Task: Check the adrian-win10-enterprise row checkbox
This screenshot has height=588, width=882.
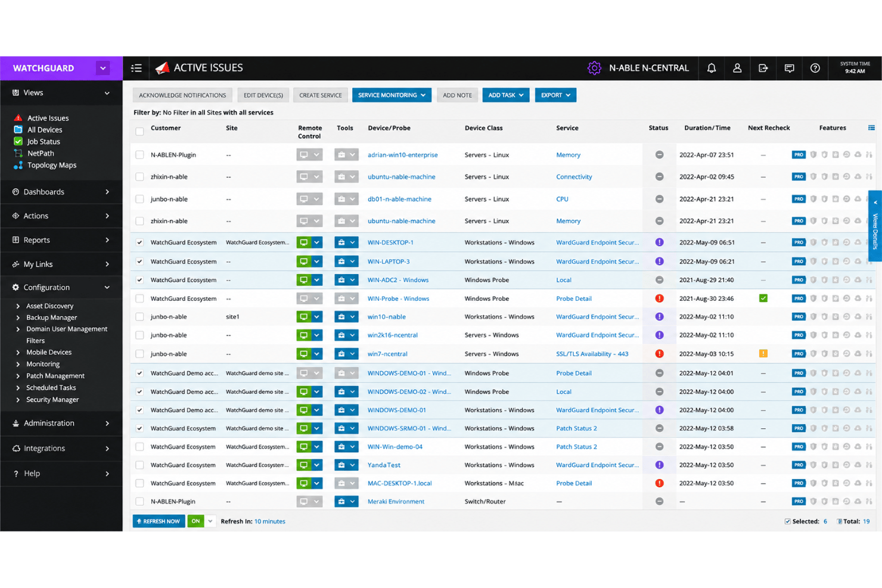Action: [x=139, y=155]
